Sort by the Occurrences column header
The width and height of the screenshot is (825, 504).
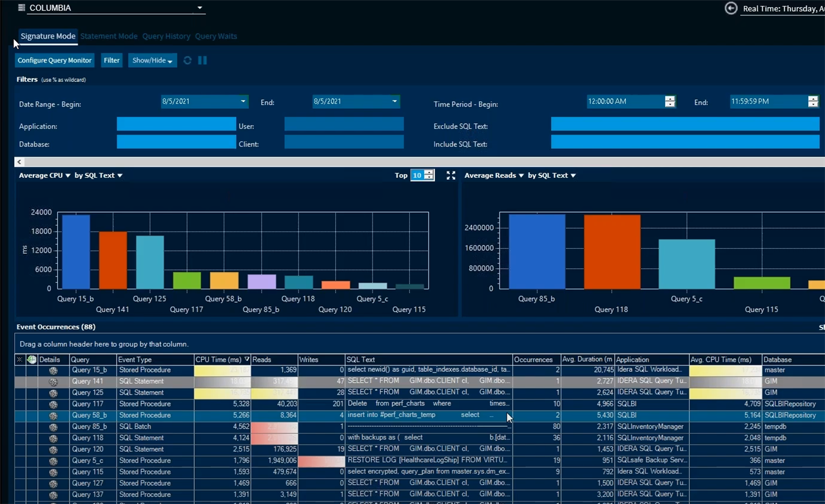536,360
